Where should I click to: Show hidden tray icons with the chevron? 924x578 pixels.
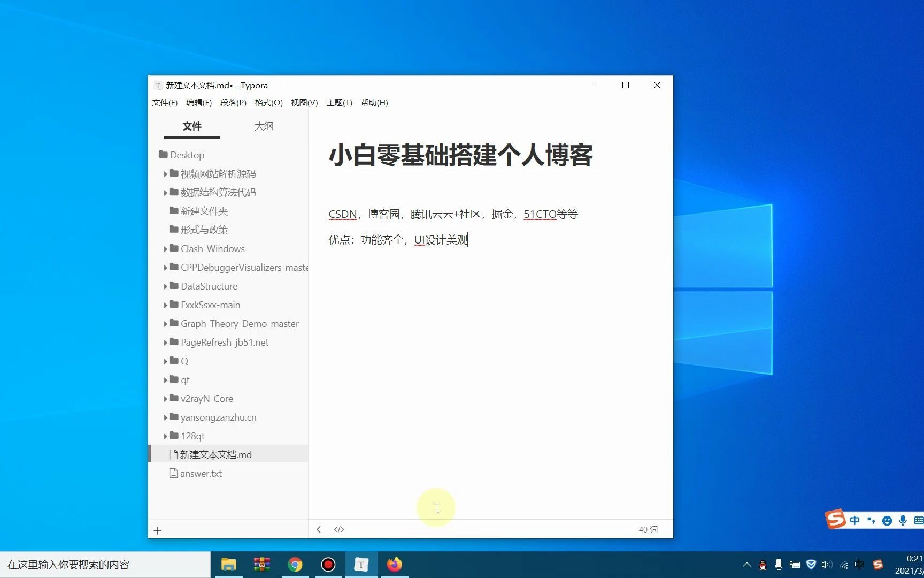tap(747, 565)
